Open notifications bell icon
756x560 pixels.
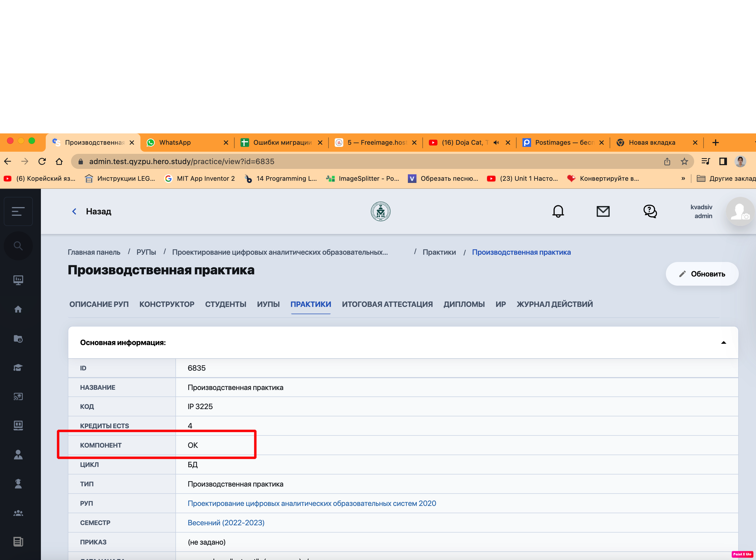[x=558, y=211]
